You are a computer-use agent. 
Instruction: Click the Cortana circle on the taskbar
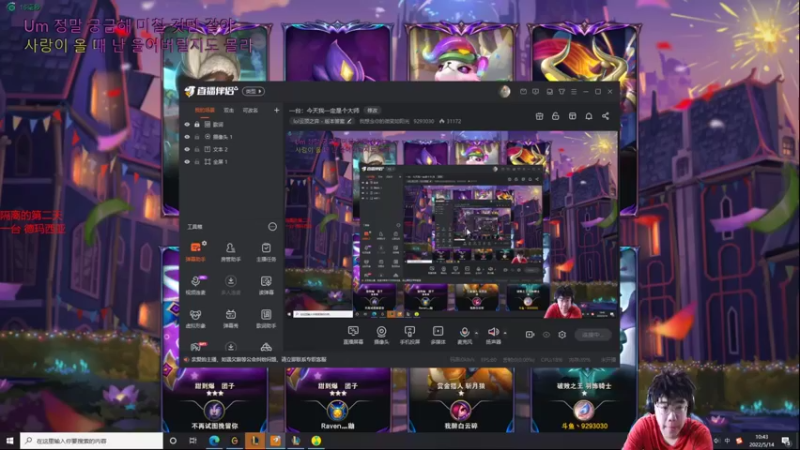tap(173, 441)
